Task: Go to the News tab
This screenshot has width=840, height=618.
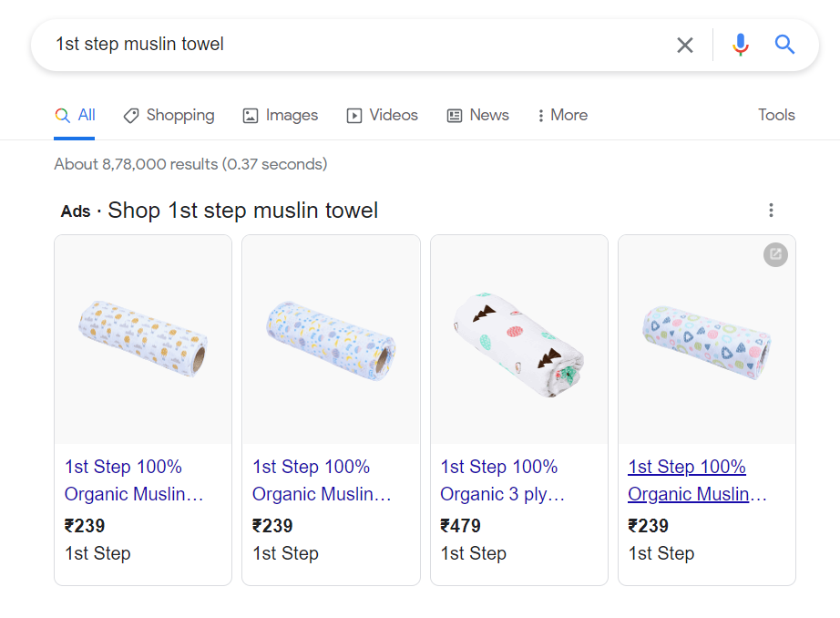Action: [477, 115]
